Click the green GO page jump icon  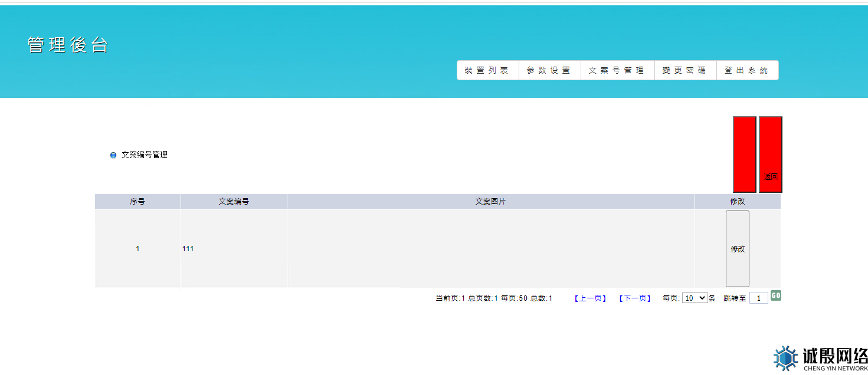(x=776, y=295)
